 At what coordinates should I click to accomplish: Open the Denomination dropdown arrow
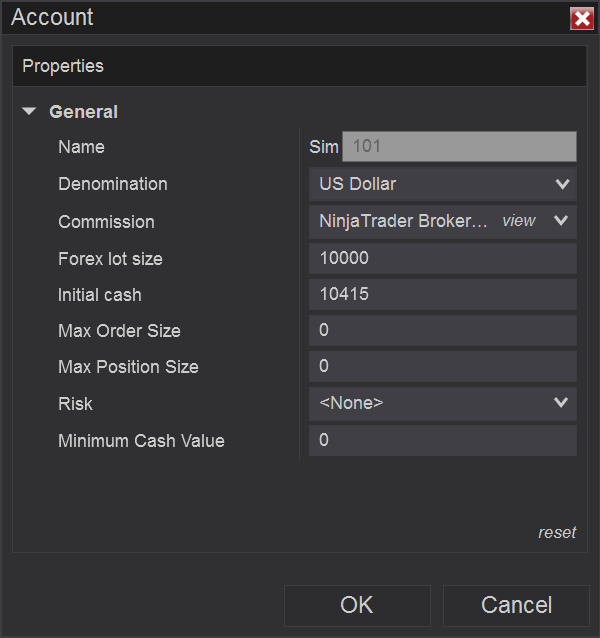560,184
